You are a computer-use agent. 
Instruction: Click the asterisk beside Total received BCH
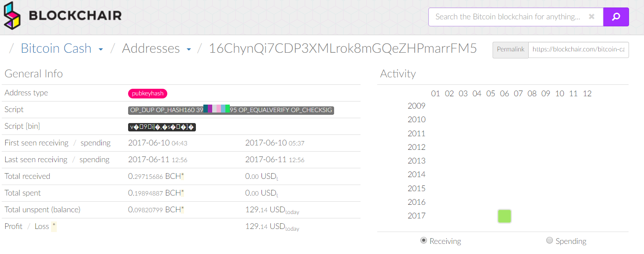click(x=182, y=176)
